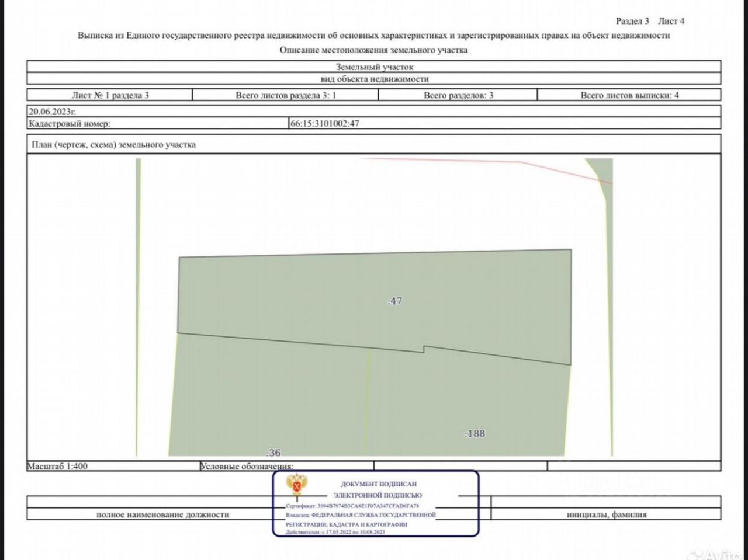Click the Rosreestr coat of arms emblem
This screenshot has height=560, width=748.
point(296,486)
